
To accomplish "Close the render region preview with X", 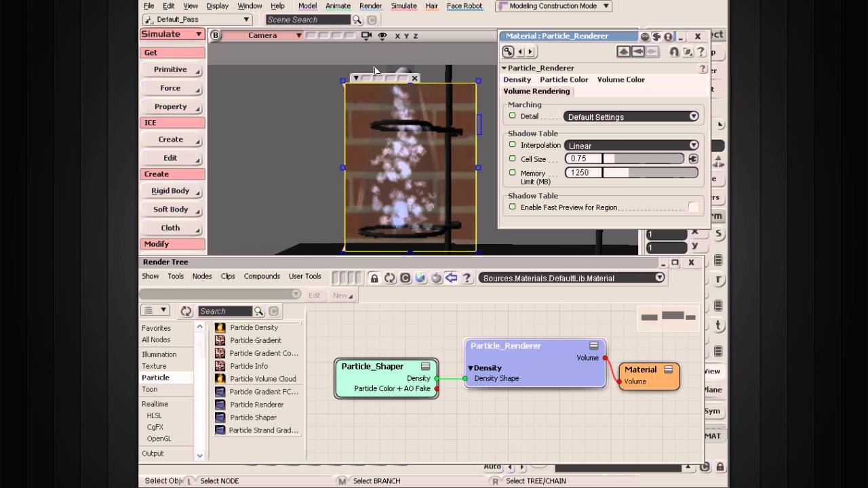I will click(x=415, y=79).
